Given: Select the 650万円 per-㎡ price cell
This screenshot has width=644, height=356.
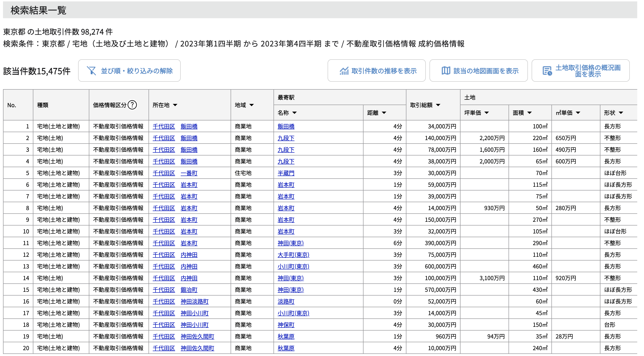Looking at the screenshot, I should coord(576,138).
